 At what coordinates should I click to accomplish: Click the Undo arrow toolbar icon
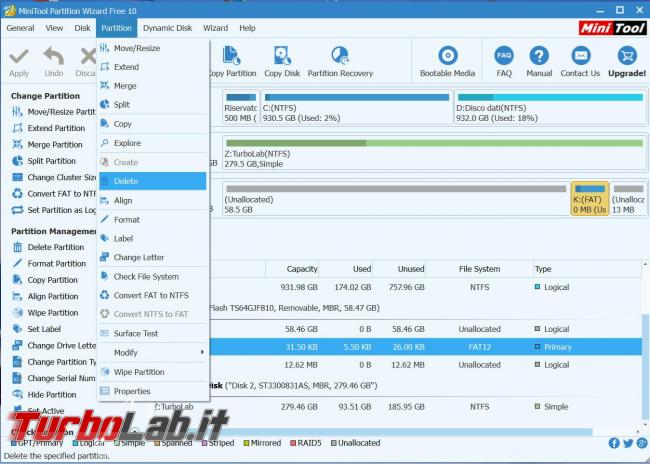click(x=53, y=57)
